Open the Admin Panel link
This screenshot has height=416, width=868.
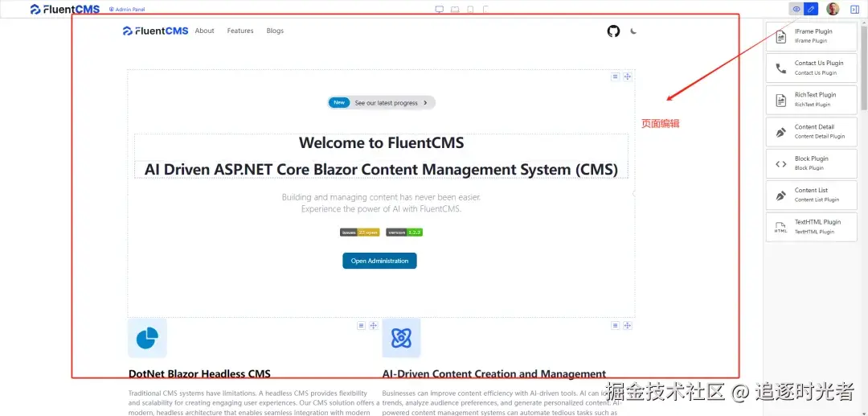[x=127, y=10]
